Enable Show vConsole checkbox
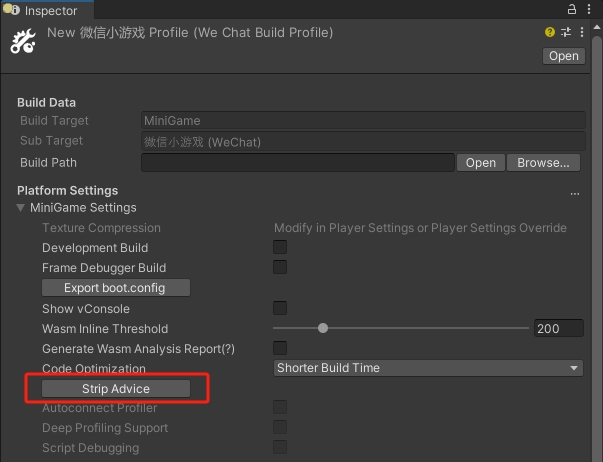The width and height of the screenshot is (603, 462). point(280,308)
